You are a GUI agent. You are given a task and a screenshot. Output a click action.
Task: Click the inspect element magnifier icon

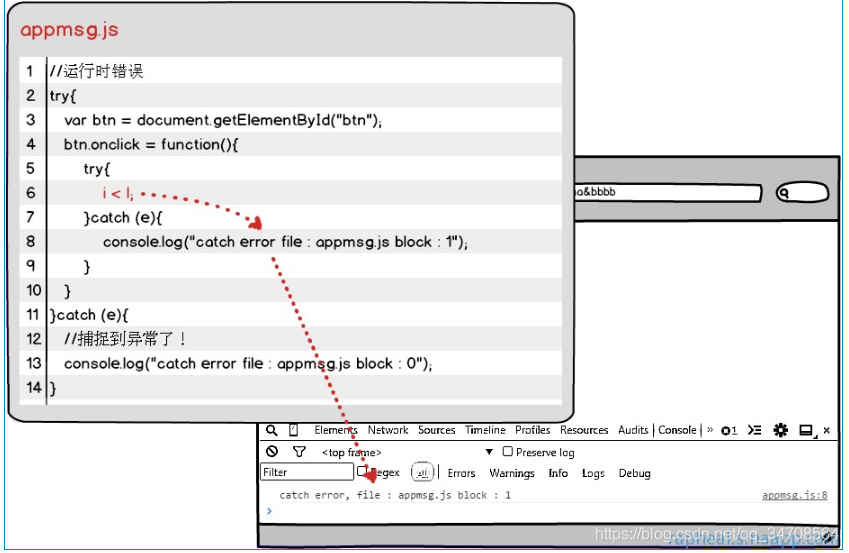[271, 431]
